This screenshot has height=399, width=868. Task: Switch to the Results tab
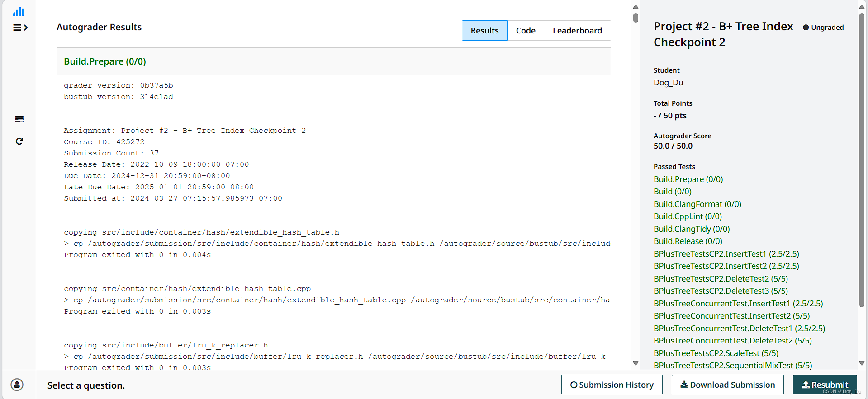(x=484, y=30)
